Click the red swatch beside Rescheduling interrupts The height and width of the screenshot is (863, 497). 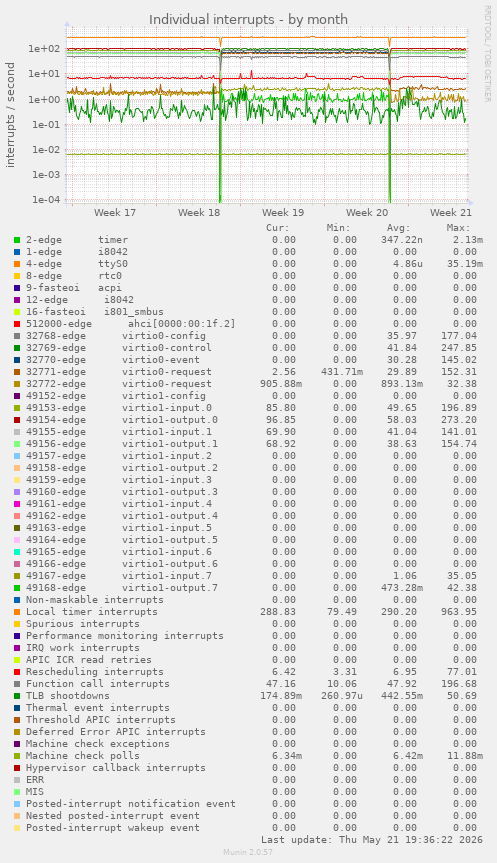pyautogui.click(x=17, y=672)
